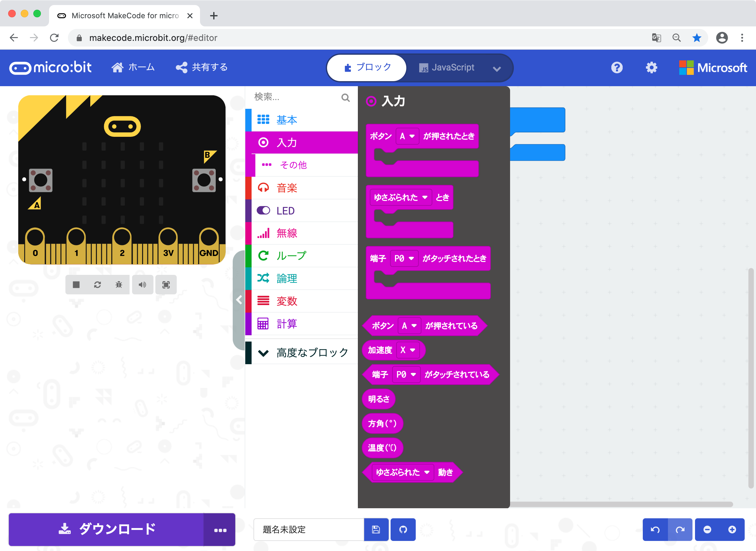This screenshot has height=551, width=756.
Task: Expand 高度なブロック advanced blocks
Action: click(302, 353)
